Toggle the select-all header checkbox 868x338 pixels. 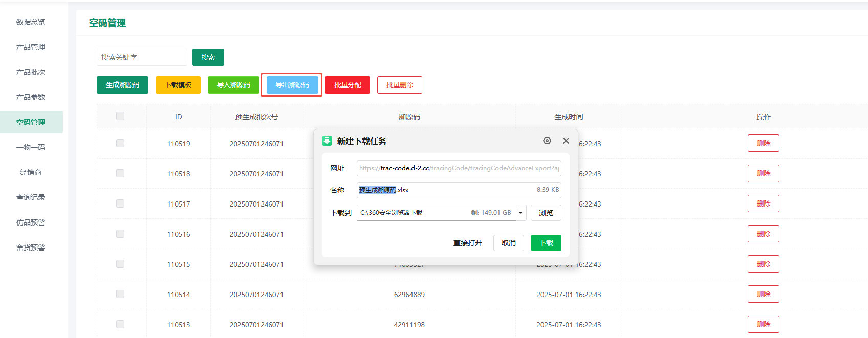point(120,116)
